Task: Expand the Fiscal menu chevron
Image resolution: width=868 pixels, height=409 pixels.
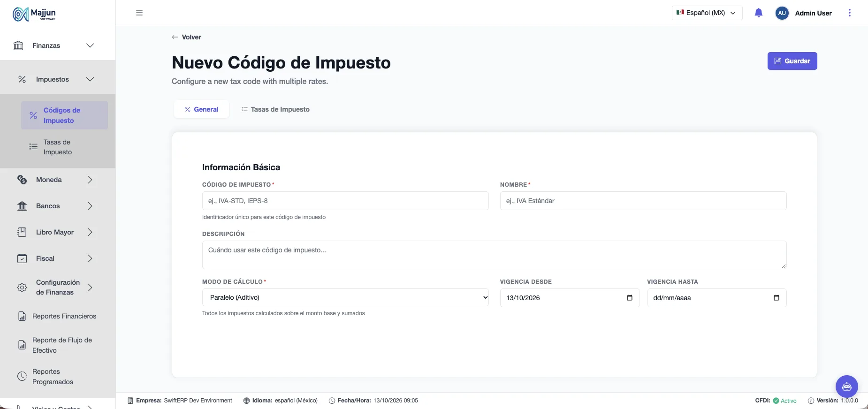Action: 90,258
